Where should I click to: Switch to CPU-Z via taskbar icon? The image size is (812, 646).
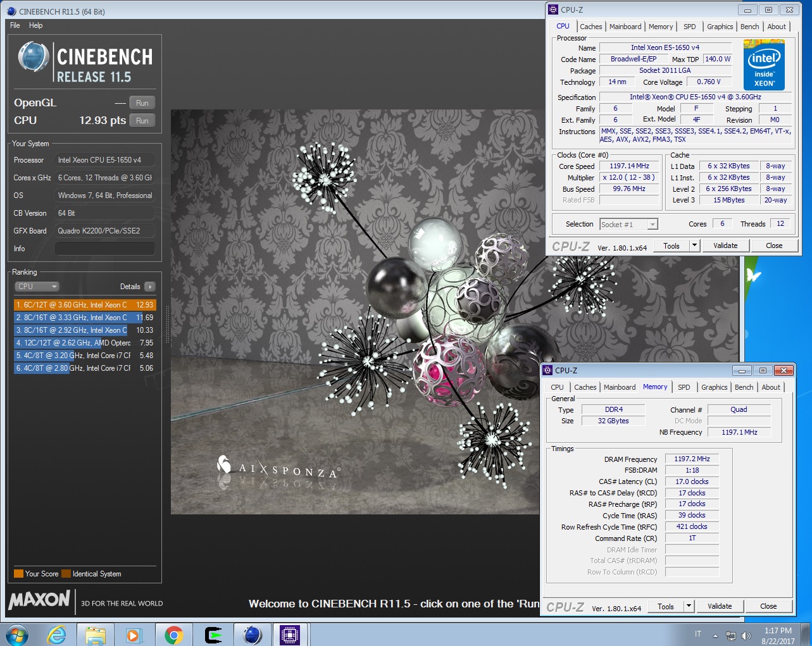click(290, 635)
